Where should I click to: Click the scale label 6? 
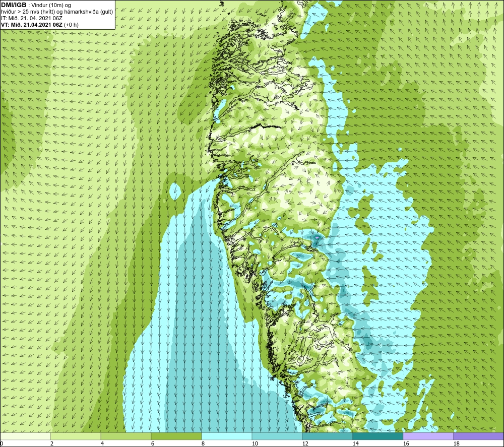pyautogui.click(x=153, y=444)
